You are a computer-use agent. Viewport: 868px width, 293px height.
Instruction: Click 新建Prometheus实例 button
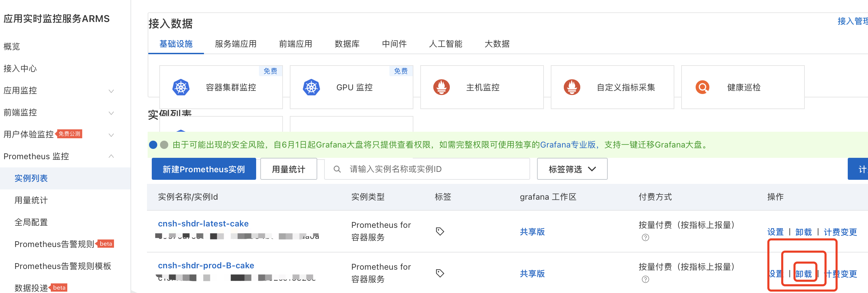pyautogui.click(x=204, y=169)
